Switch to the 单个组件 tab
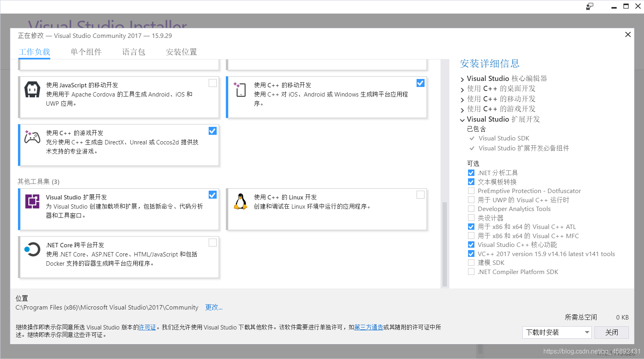Image resolution: width=644 pixels, height=359 pixels. tap(86, 52)
